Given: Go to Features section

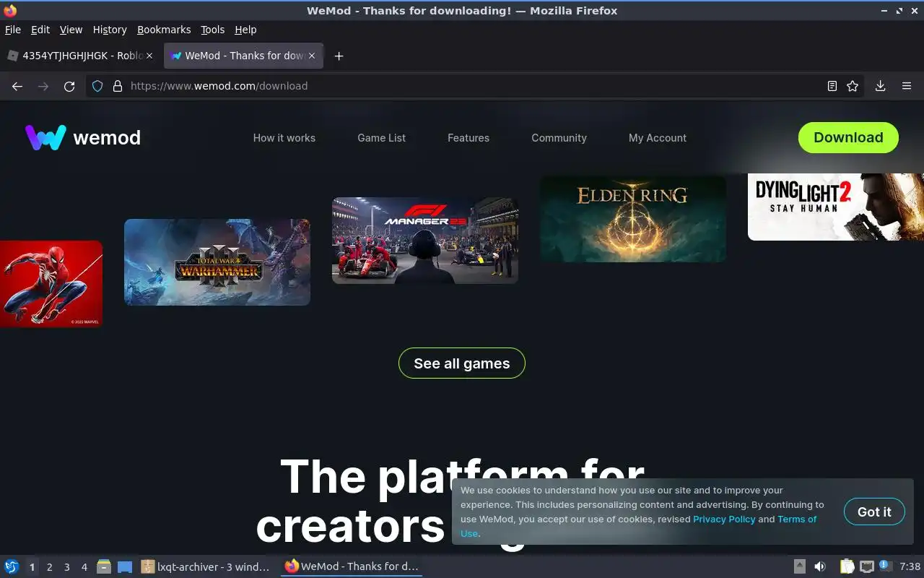Looking at the screenshot, I should (468, 138).
